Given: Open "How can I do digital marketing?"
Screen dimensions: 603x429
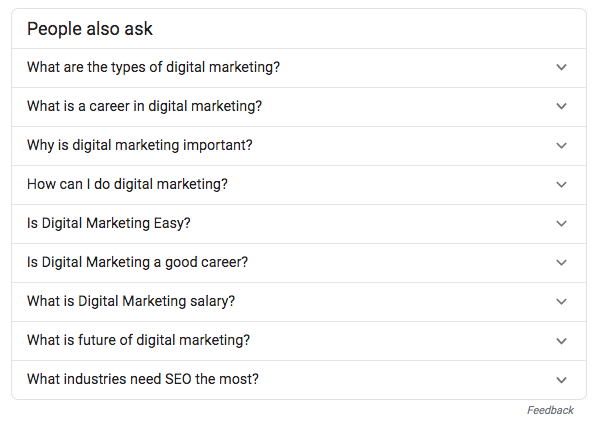Looking at the screenshot, I should pyautogui.click(x=127, y=184).
